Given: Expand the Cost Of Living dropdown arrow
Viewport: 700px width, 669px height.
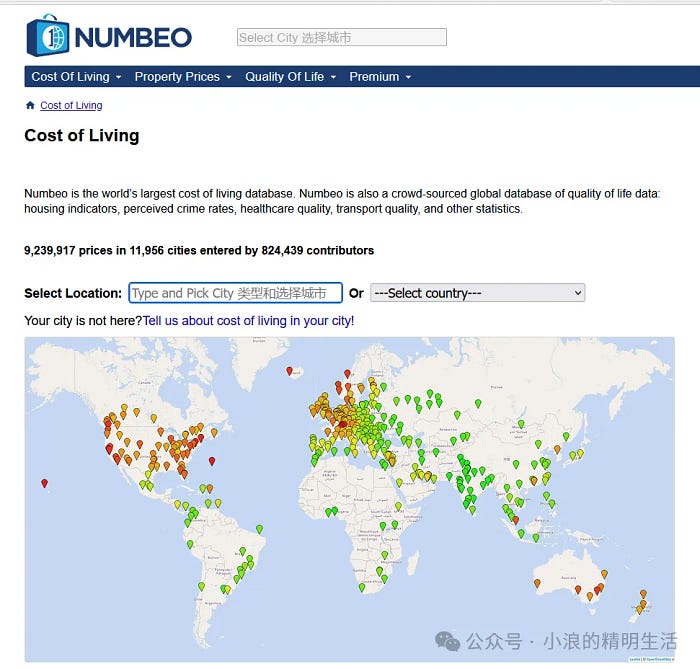Looking at the screenshot, I should point(118,77).
